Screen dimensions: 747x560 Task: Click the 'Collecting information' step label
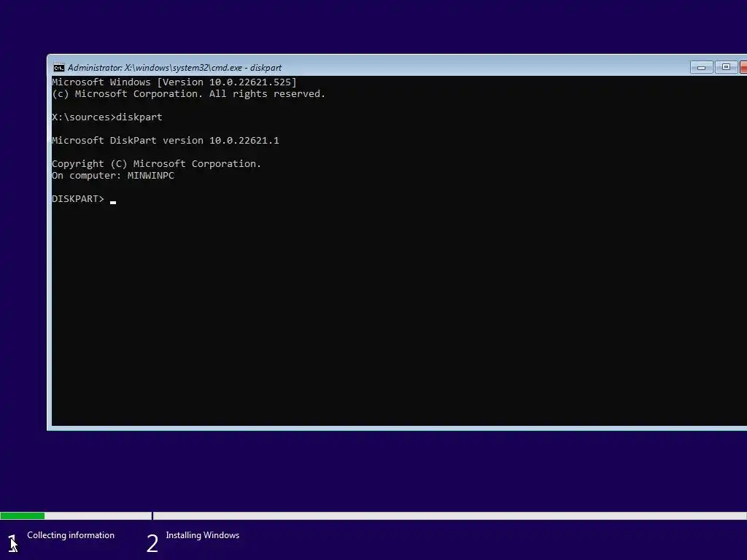click(x=71, y=535)
